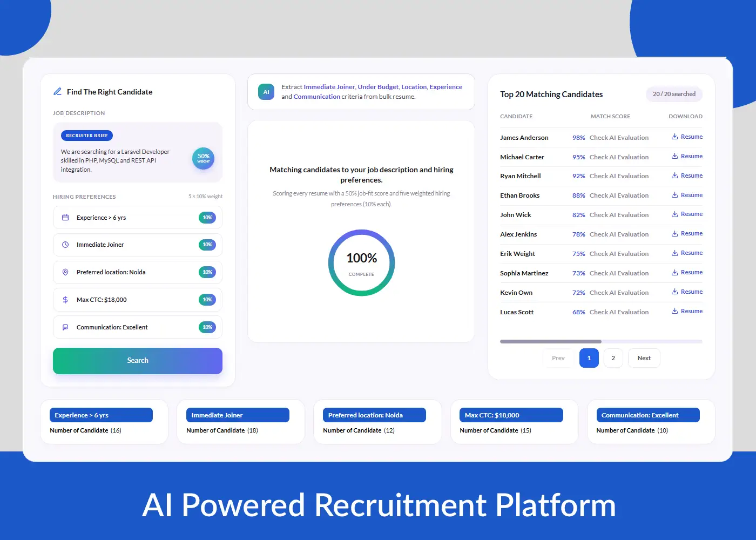Open Check AI Evaluation for Erik Weight
Screen dimensions: 756x540
point(619,254)
